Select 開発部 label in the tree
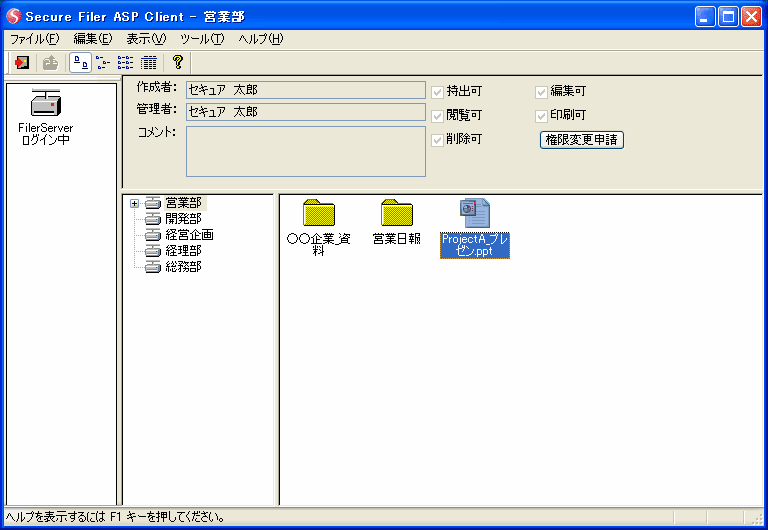Screen dimensions: 768x530 click(x=184, y=218)
